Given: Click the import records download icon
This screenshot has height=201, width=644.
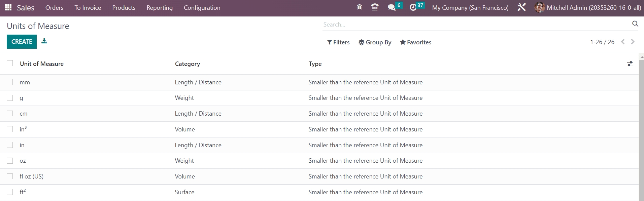Looking at the screenshot, I should pos(44,41).
